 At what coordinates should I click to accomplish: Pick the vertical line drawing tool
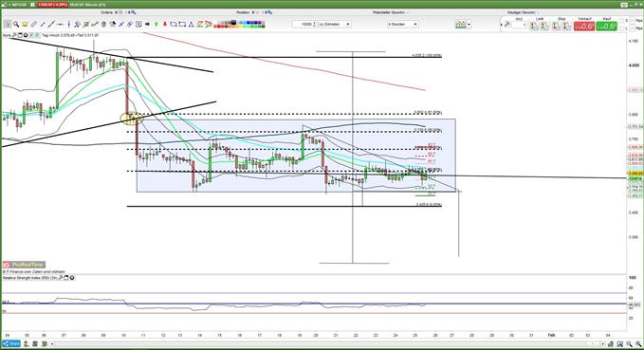(x=69, y=25)
